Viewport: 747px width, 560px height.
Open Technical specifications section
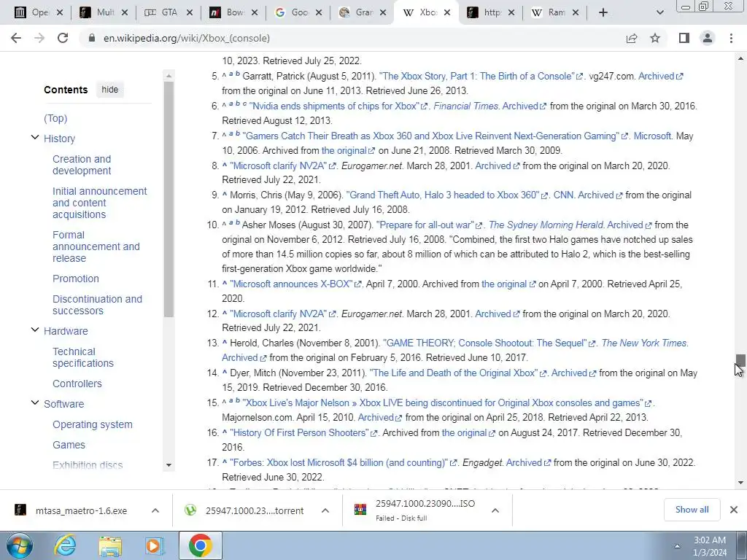[83, 357]
